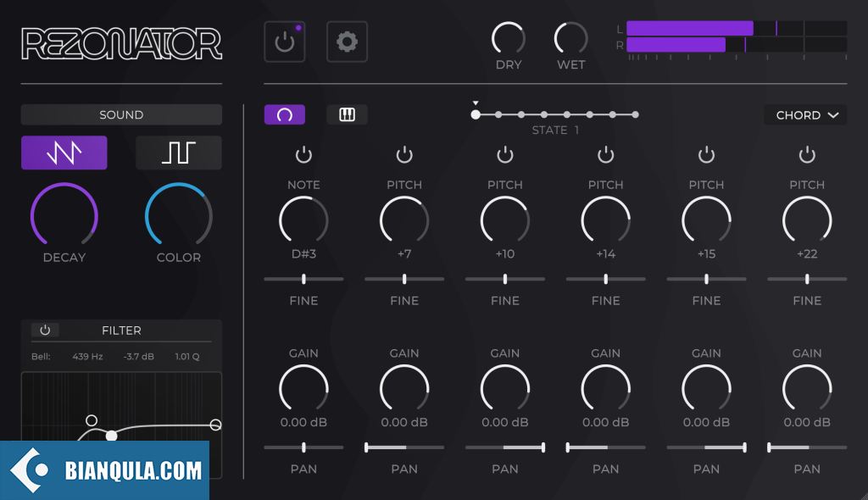Viewport: 868px width, 500px height.
Task: Select the circular knob view mode icon
Action: coord(285,114)
